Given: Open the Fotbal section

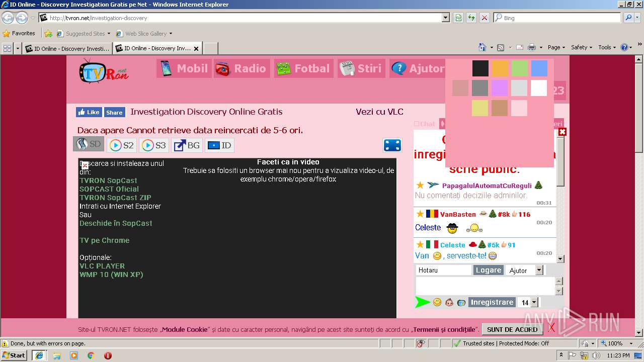Looking at the screenshot, I should point(303,68).
